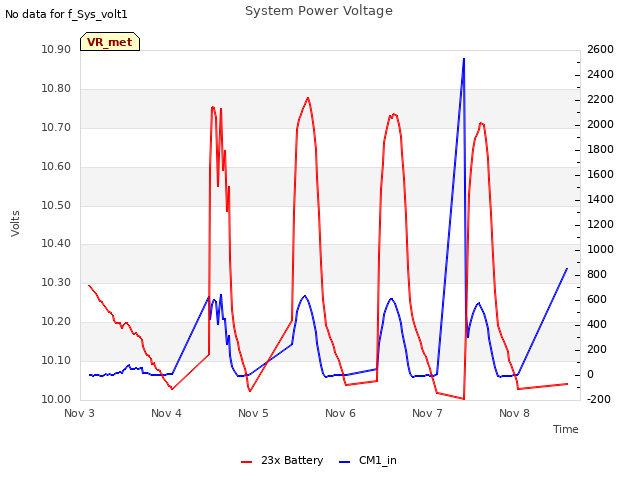Click the 'No data for f_Sys_volt1' message
Viewport: 640px width, 480px height.
66,14
